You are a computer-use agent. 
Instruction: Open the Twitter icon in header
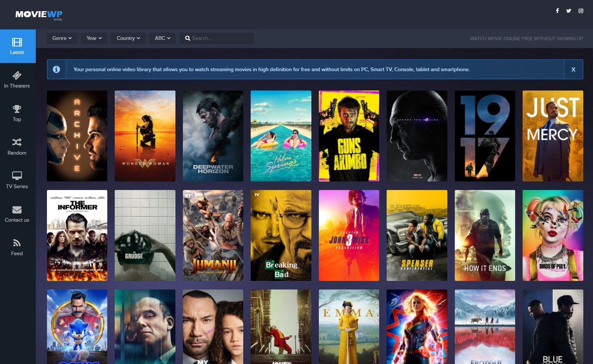569,11
